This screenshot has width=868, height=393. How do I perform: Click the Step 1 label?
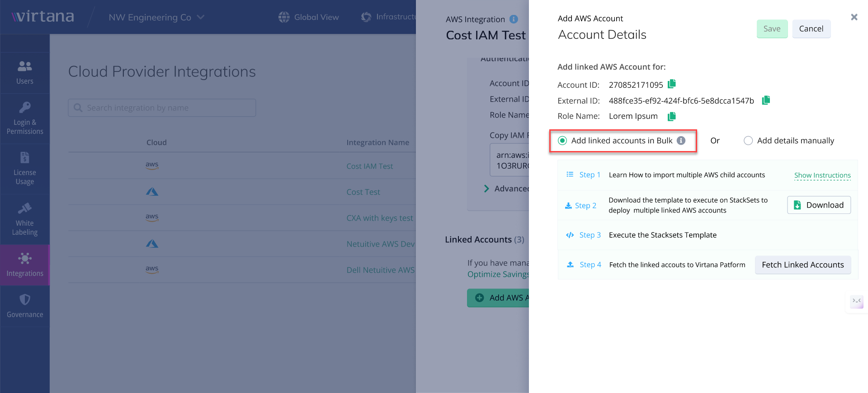point(590,175)
